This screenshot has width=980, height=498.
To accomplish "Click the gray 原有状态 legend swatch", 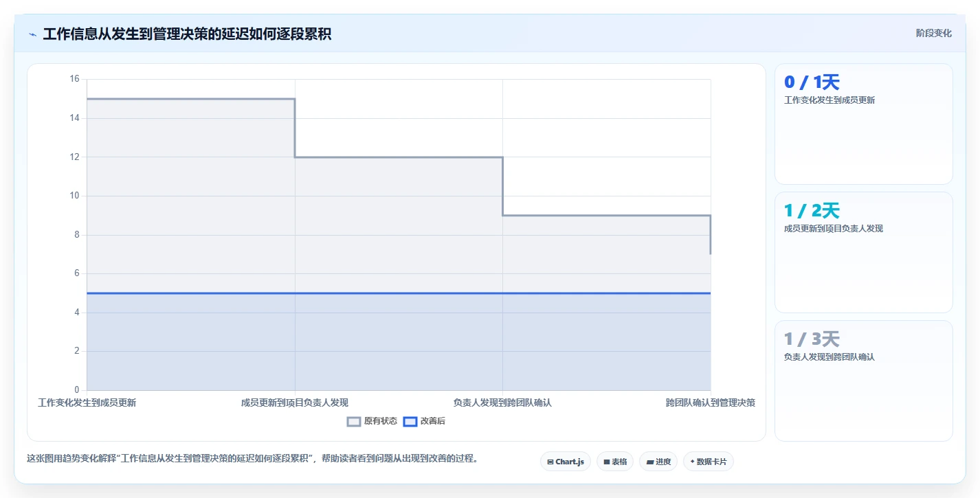I will (x=354, y=422).
